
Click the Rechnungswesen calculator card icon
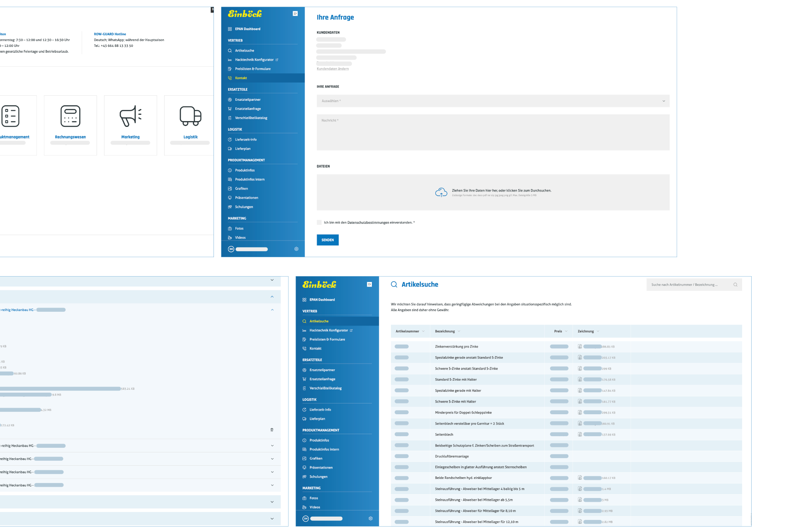pos(70,116)
